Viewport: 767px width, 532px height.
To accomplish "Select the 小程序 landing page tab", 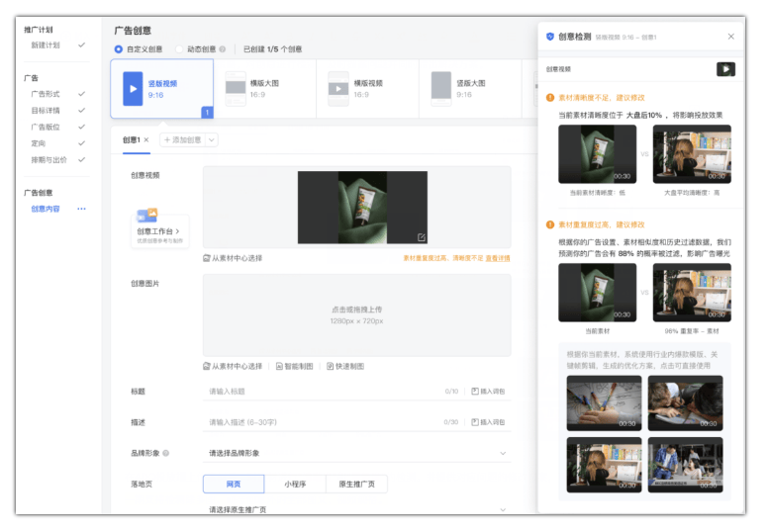I will (295, 485).
